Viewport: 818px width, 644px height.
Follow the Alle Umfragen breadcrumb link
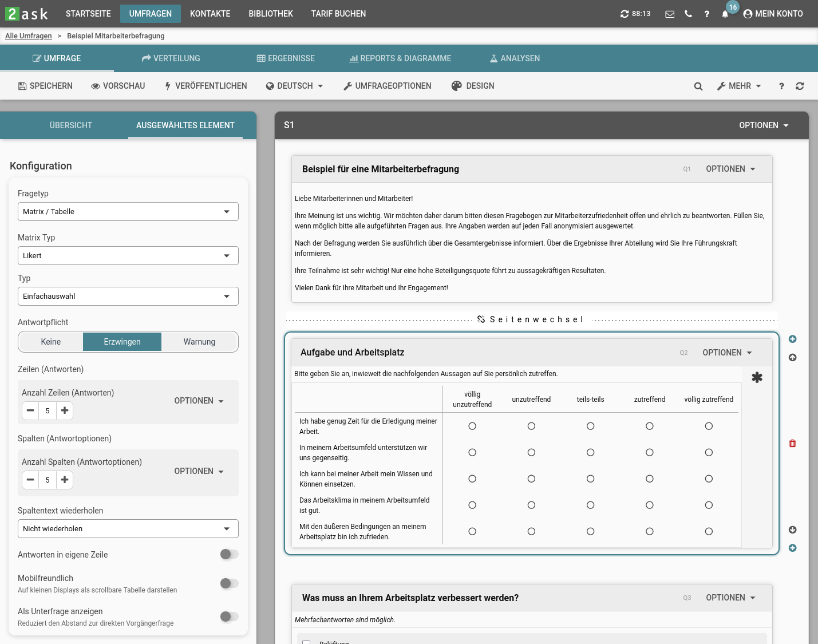coord(29,36)
